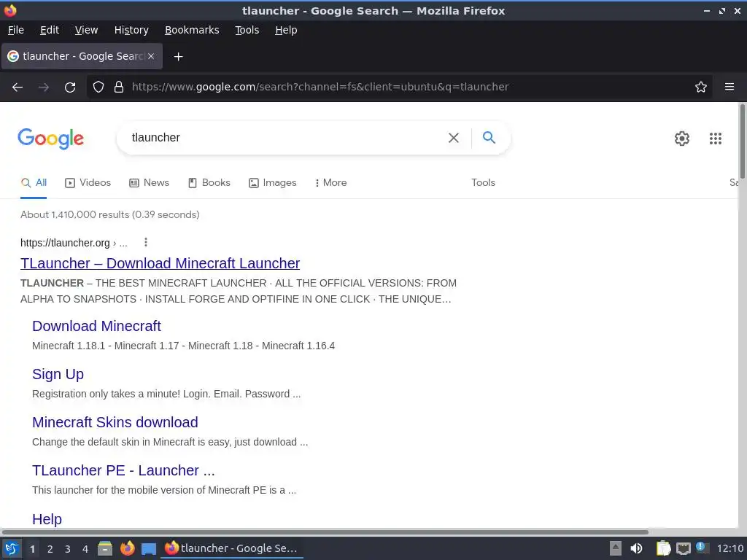
Task: Click the forward navigation arrow
Action: [44, 87]
